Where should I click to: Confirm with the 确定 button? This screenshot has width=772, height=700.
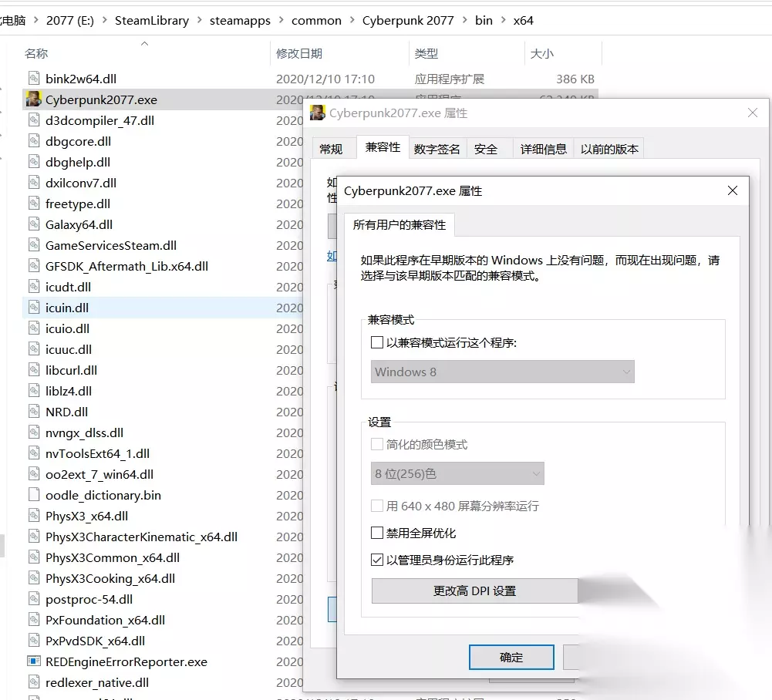(x=511, y=657)
